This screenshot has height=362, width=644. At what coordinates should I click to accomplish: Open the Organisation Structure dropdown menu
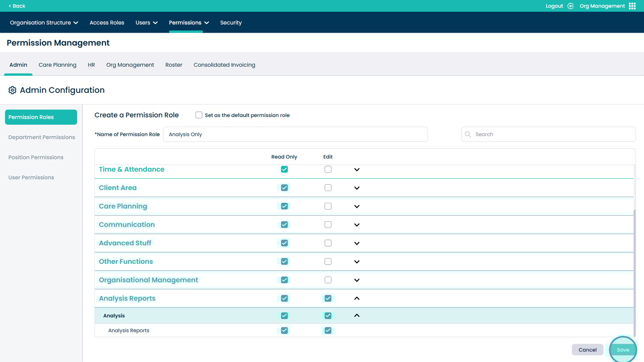point(44,23)
